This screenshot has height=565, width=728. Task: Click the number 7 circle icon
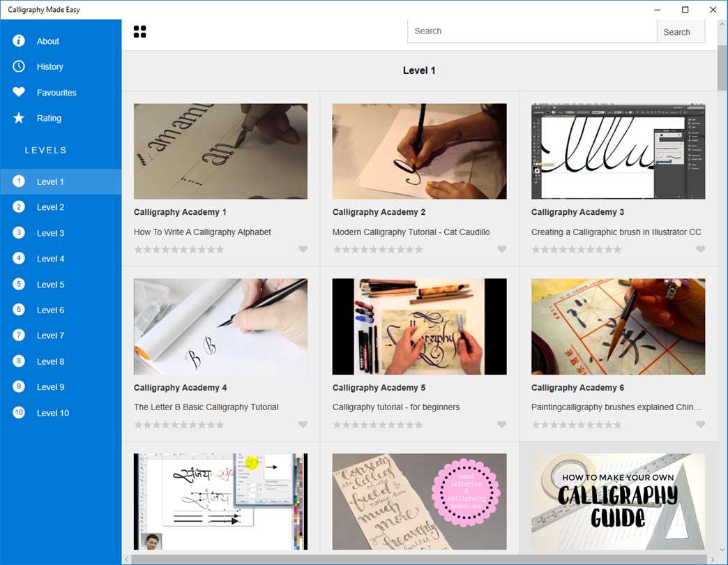[19, 336]
